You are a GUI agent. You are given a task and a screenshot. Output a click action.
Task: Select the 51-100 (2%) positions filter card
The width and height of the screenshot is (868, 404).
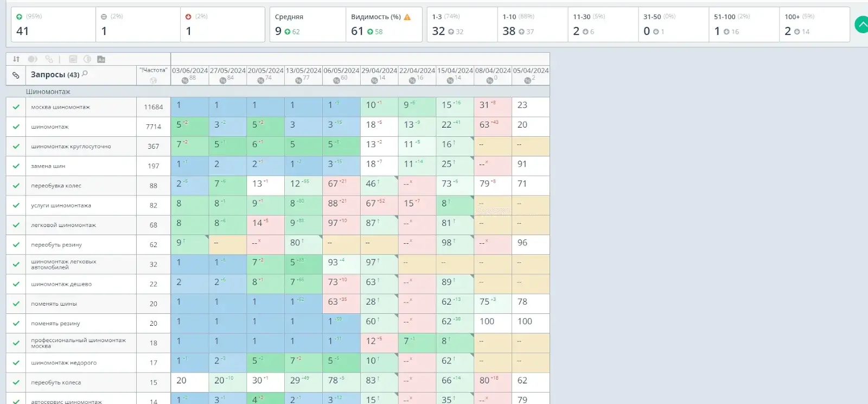tap(744, 24)
